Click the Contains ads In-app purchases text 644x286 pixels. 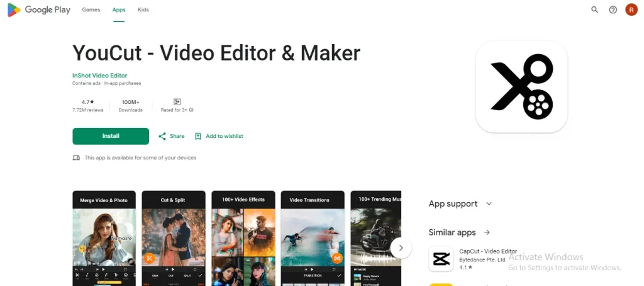[107, 83]
